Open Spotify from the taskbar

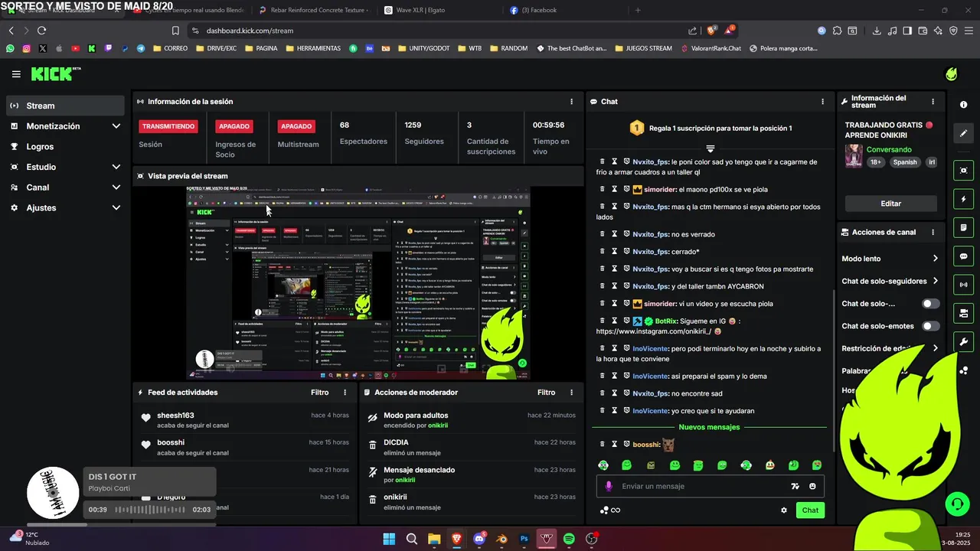click(569, 539)
